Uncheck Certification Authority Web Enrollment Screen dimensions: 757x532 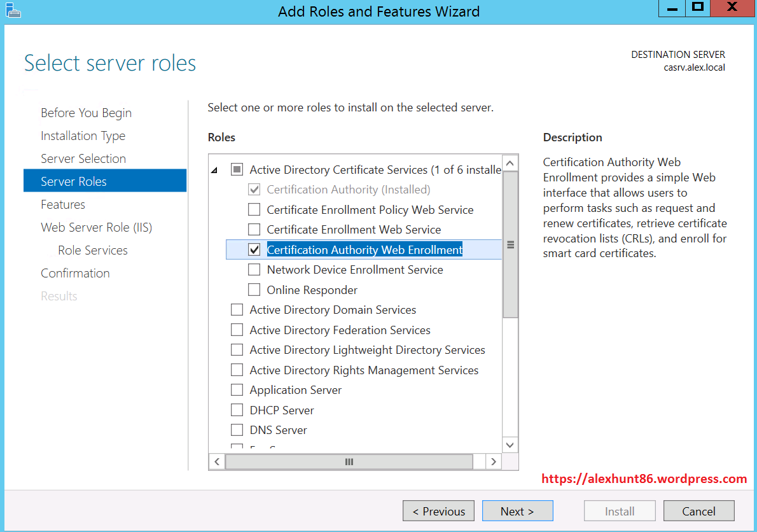[254, 250]
